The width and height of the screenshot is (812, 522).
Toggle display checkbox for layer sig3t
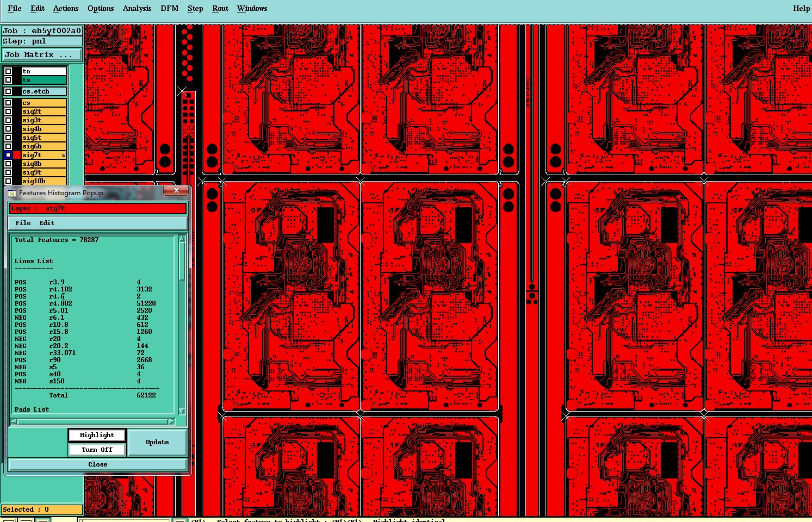click(8, 120)
